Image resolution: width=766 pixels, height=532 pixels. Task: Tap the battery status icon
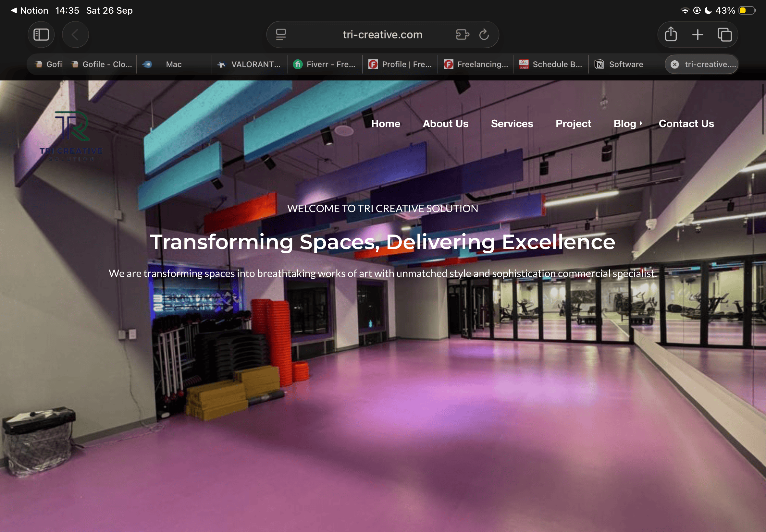pos(747,10)
